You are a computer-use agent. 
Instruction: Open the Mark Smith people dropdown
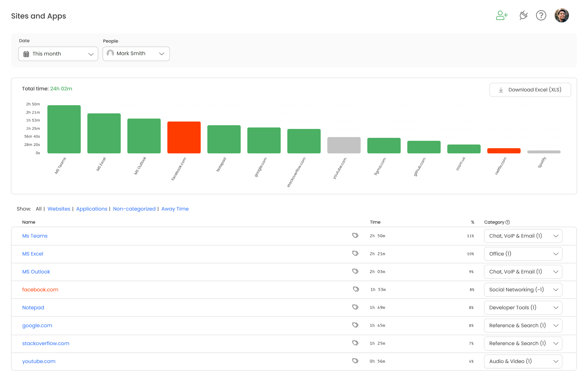click(x=136, y=54)
